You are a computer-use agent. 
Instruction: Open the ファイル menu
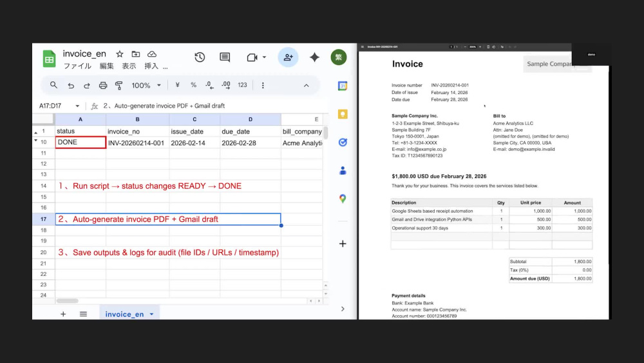point(77,66)
